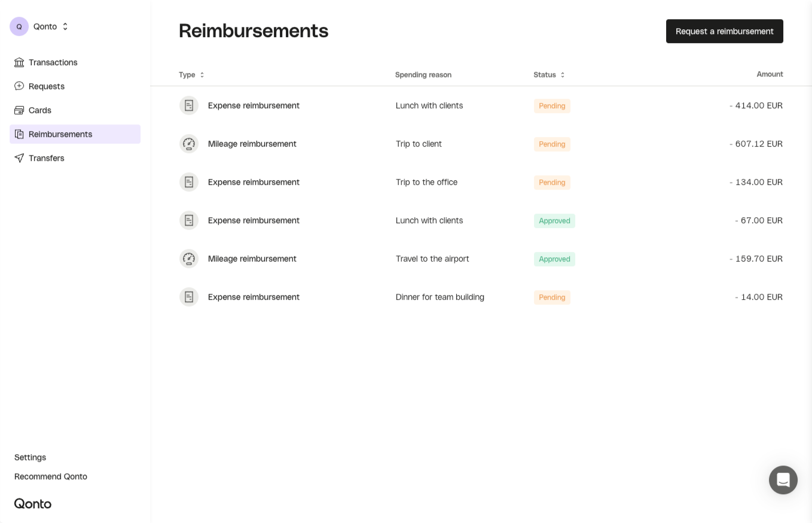
Task: Expand the Qonto organization switcher
Action: (x=65, y=26)
